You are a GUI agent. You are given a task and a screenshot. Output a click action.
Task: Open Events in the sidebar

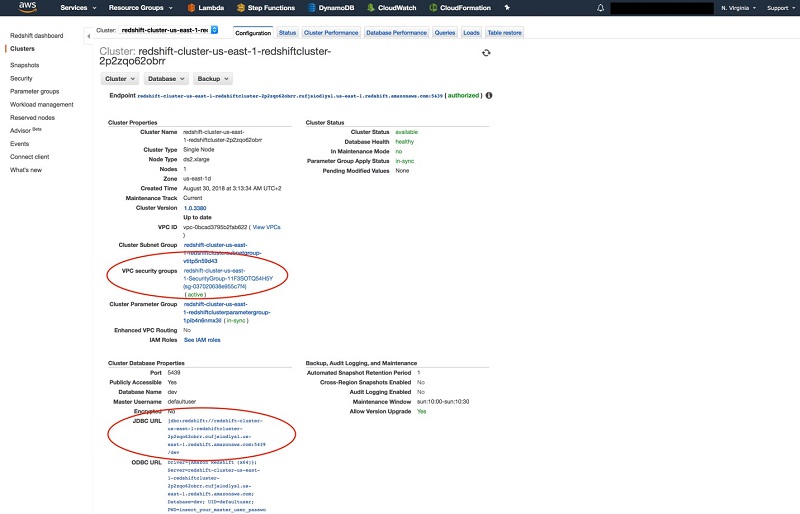(19, 144)
